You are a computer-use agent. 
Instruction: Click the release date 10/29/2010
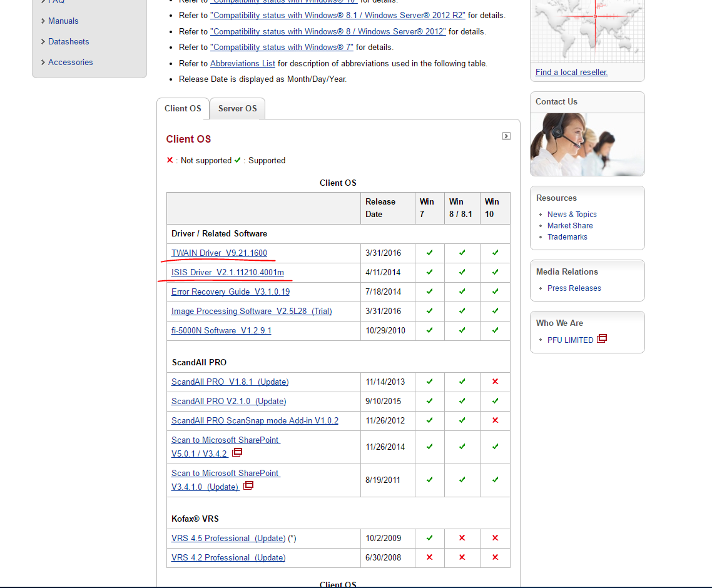click(385, 330)
